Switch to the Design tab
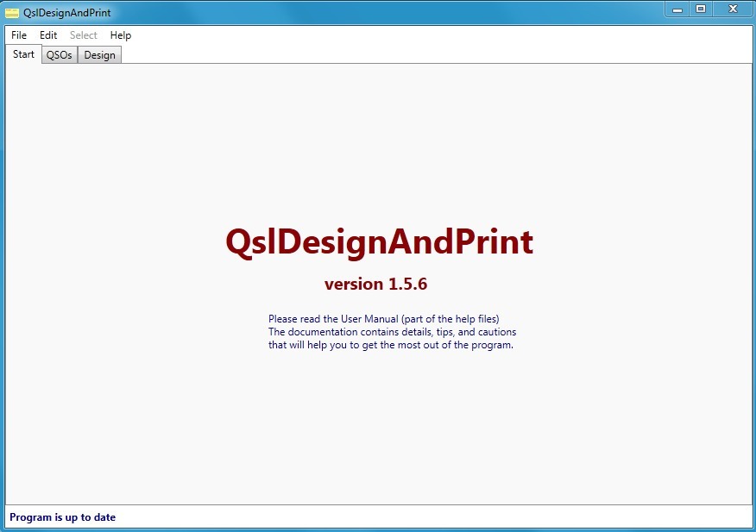Viewport: 756px width, 532px height. 99,55
